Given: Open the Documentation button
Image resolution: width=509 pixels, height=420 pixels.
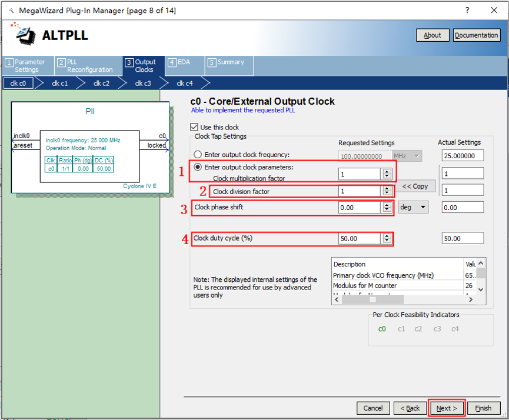Looking at the screenshot, I should pyautogui.click(x=476, y=35).
